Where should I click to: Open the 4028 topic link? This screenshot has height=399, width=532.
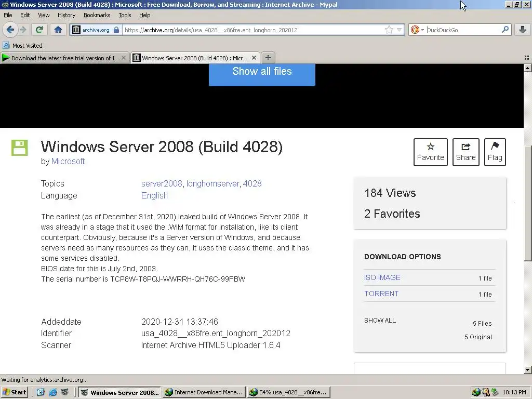pyautogui.click(x=252, y=183)
